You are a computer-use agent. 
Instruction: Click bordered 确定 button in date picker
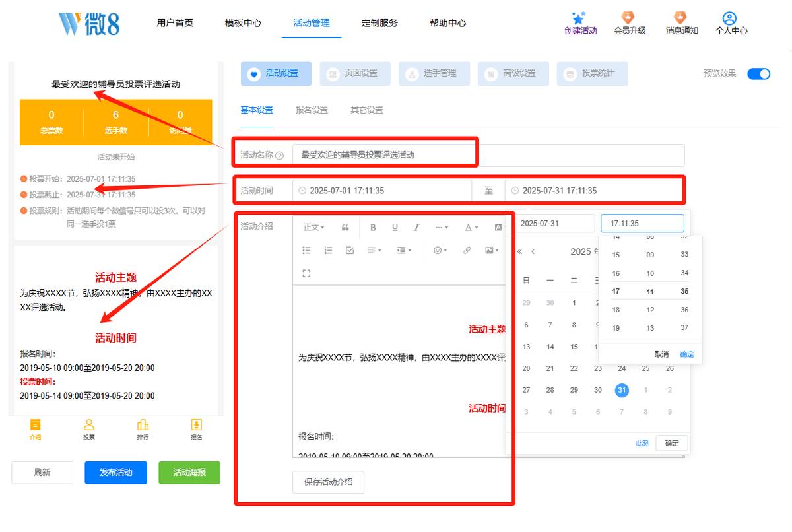[672, 443]
